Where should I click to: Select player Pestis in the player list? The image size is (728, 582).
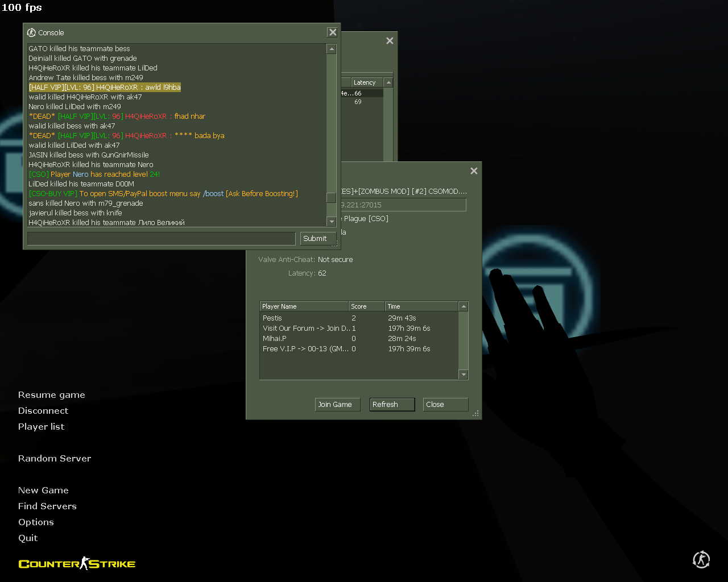pos(272,318)
